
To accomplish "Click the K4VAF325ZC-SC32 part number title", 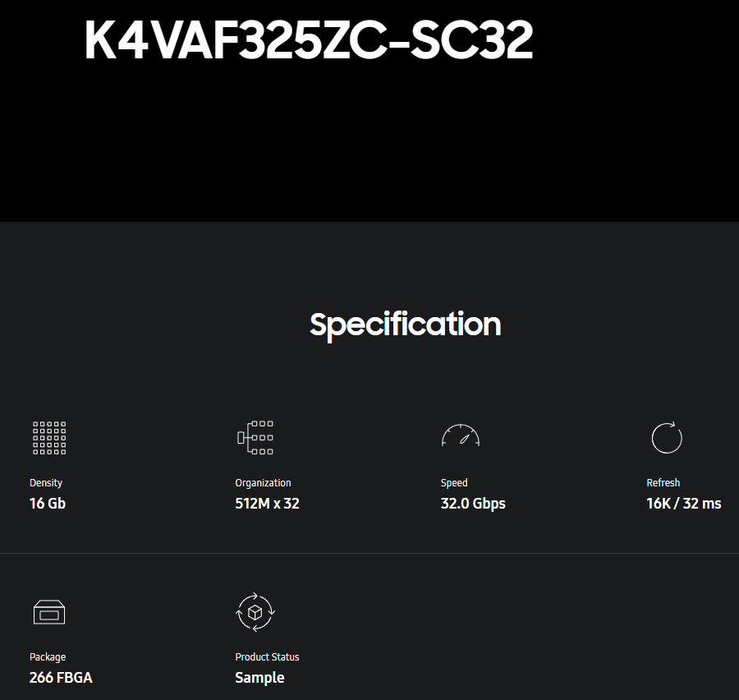I will [309, 40].
